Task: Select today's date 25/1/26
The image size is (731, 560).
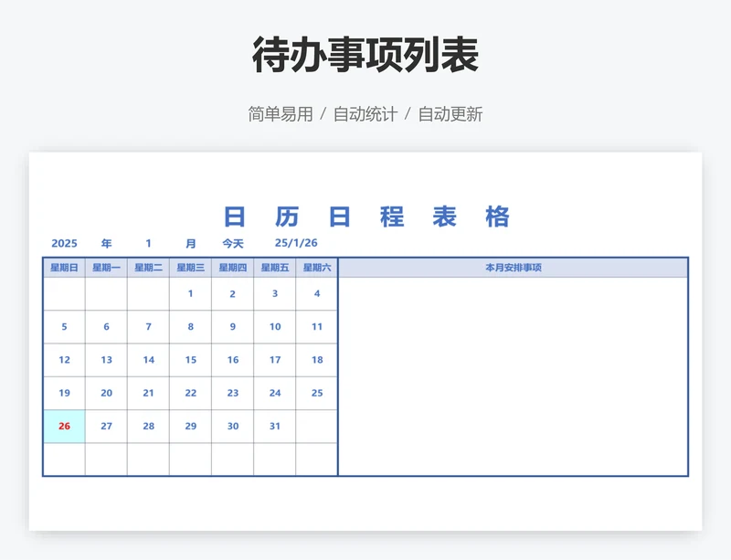Action: (296, 243)
